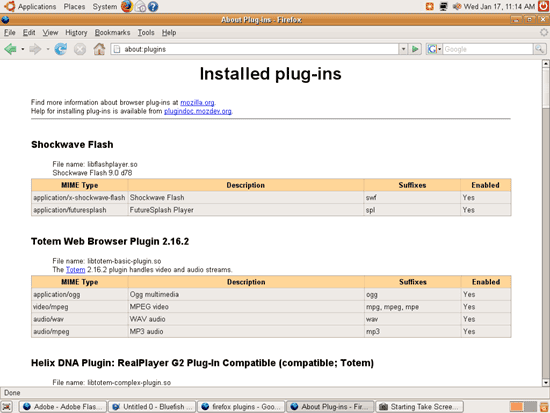This screenshot has height=413, width=550.
Task: Click the Stop loading icon
Action: (x=80, y=49)
